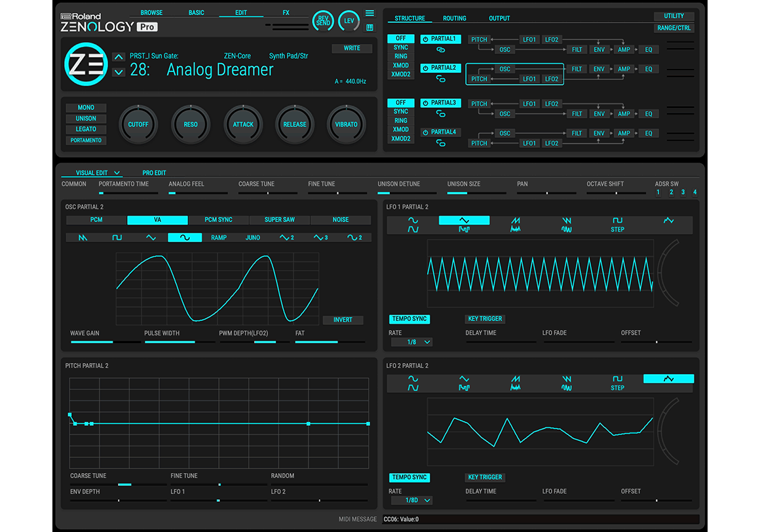The image size is (760, 532).
Task: Click the keyboard view icon below menu
Action: pos(370,28)
